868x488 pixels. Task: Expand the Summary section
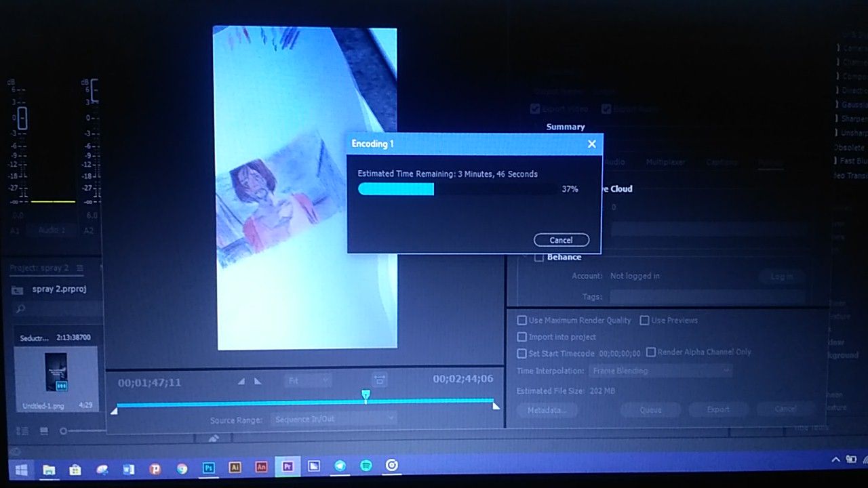click(566, 127)
